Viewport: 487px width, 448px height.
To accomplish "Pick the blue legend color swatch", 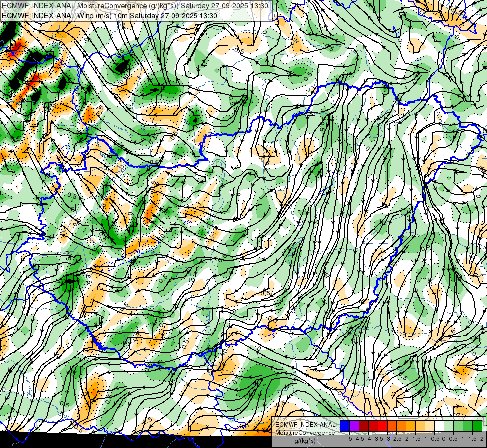I will click(345, 426).
